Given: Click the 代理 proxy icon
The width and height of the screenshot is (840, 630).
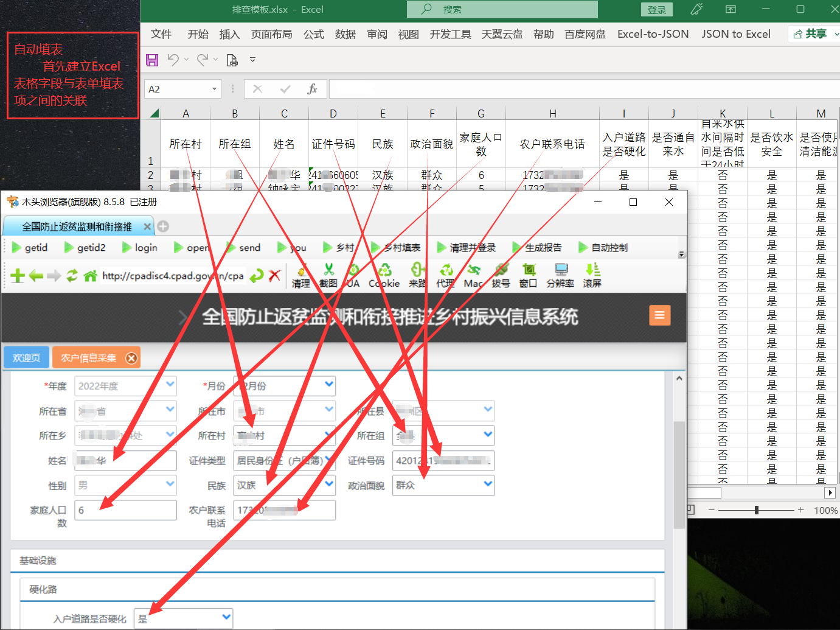Looking at the screenshot, I should pos(445,275).
